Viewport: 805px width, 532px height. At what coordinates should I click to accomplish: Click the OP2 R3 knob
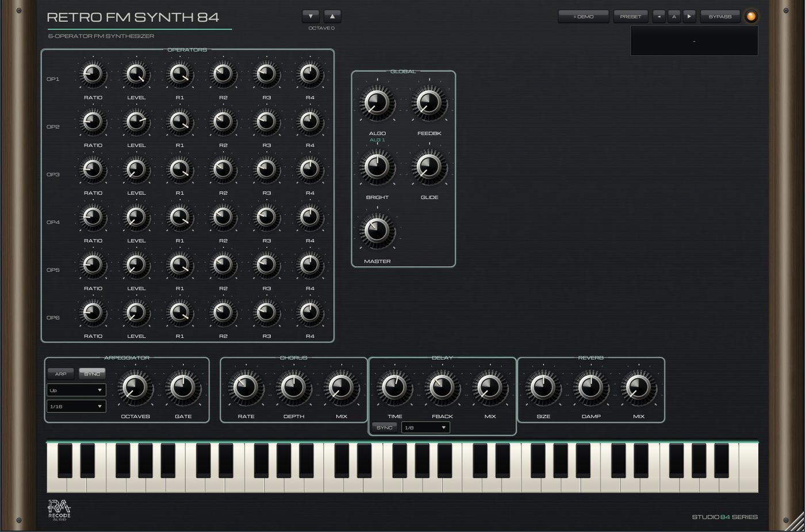(x=266, y=122)
